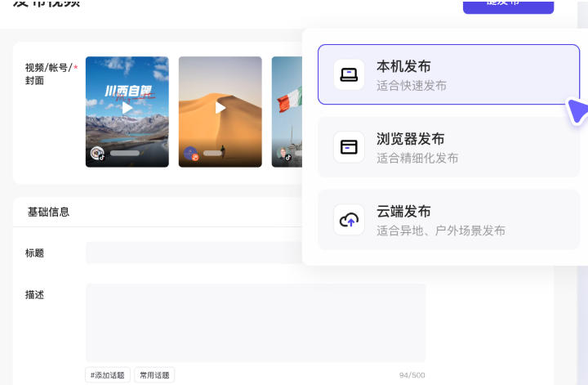Click the 基础信息 section header

pos(49,212)
